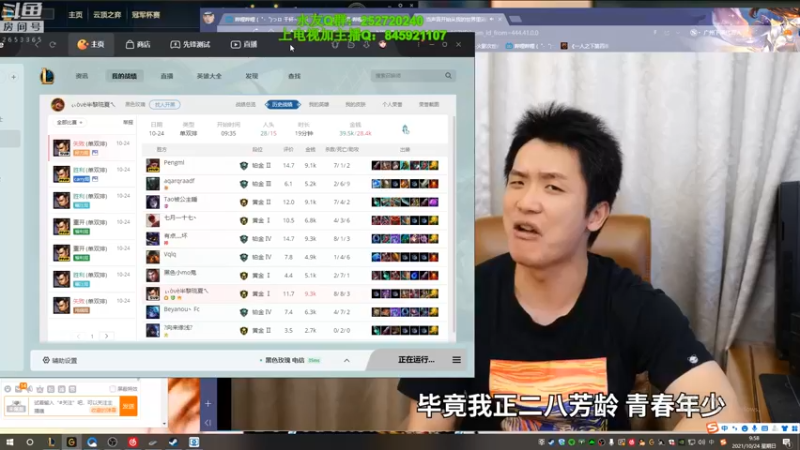Click the summoner profile avatar
The image size is (800, 450).
[58, 105]
